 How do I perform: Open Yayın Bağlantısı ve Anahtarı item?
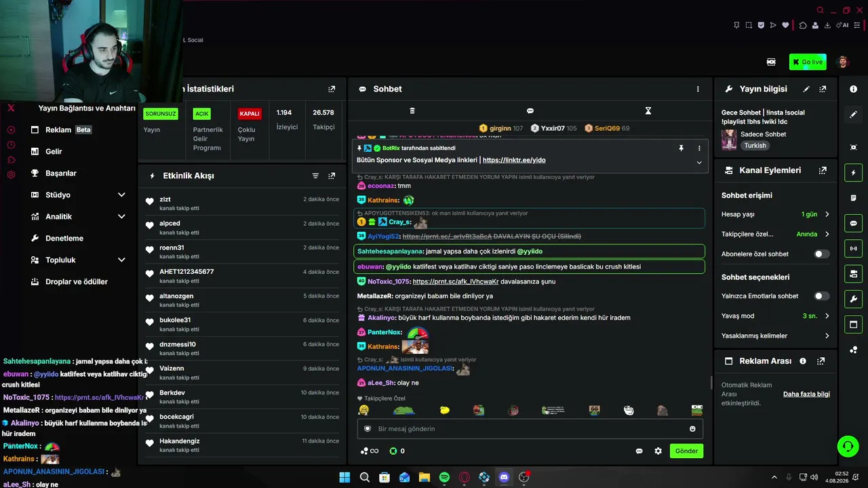(x=87, y=108)
